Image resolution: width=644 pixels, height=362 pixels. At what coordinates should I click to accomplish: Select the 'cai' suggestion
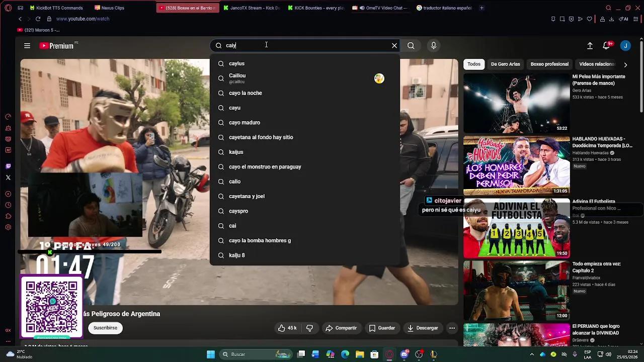(x=305, y=226)
